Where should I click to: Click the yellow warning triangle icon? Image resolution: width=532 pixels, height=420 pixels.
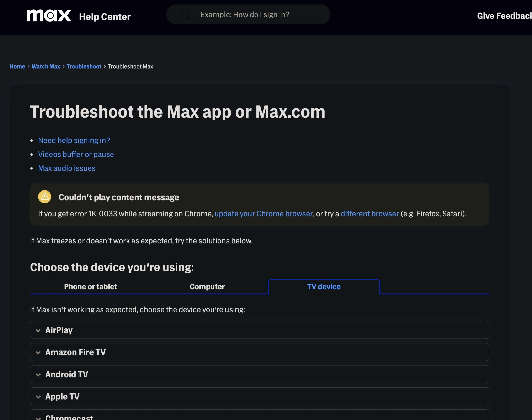tap(44, 197)
